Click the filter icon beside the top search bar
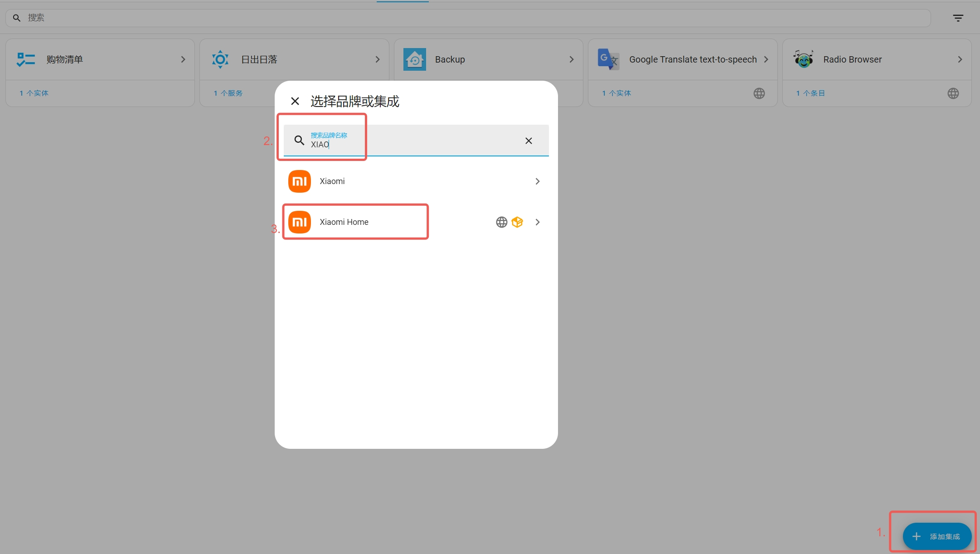Viewport: 980px width, 554px height. (958, 18)
